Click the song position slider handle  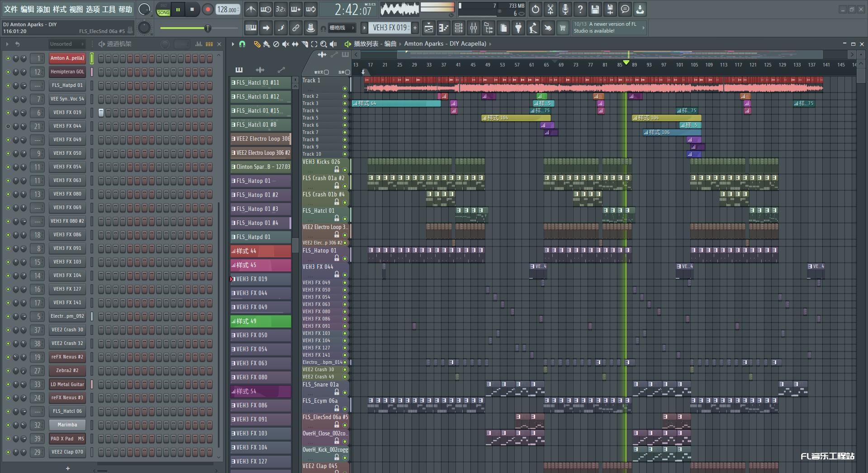208,28
